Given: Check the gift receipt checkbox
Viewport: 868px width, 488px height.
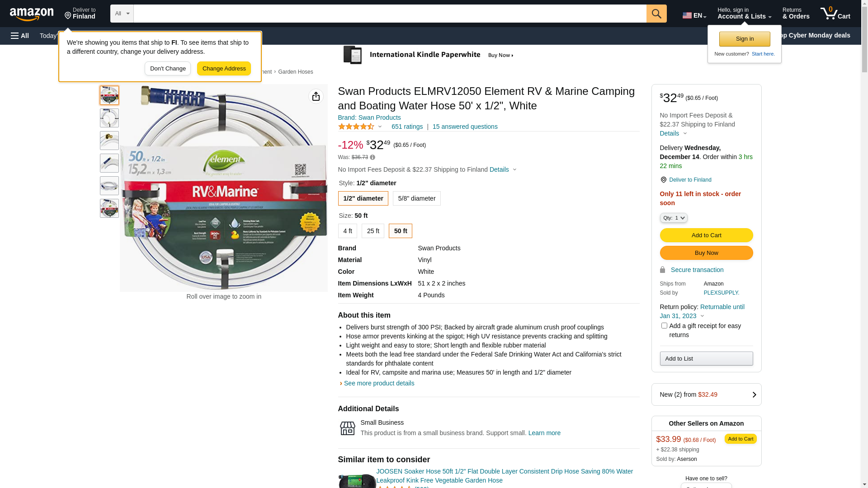Looking at the screenshot, I should pos(664,326).
